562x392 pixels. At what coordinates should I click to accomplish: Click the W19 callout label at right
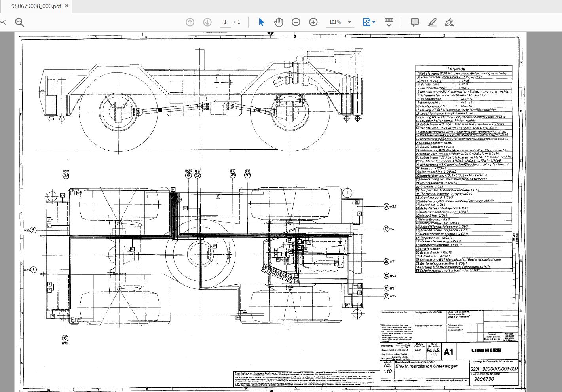click(x=393, y=296)
